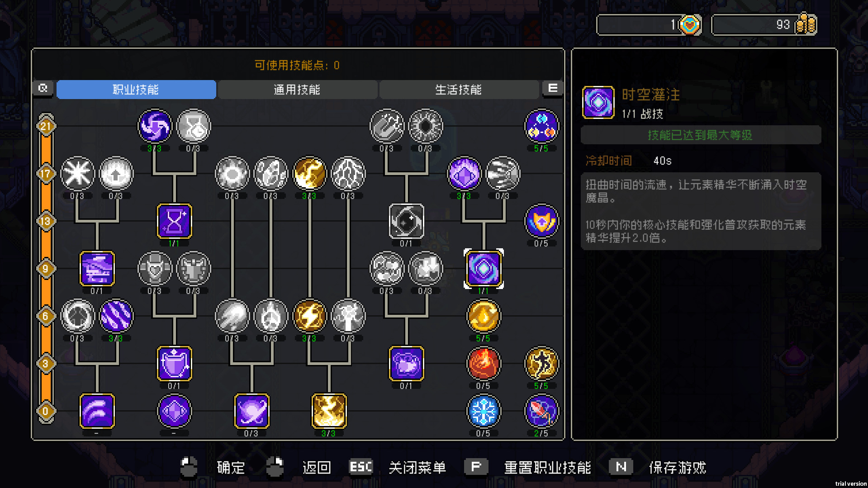Select the golden running figure skill 5/5
The height and width of the screenshot is (488, 868).
(541, 364)
